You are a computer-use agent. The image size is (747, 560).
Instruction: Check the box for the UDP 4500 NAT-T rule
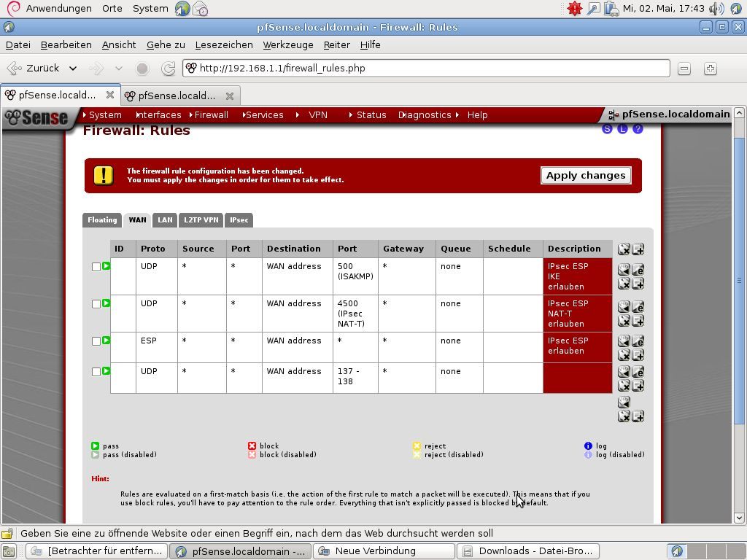pyautogui.click(x=96, y=304)
